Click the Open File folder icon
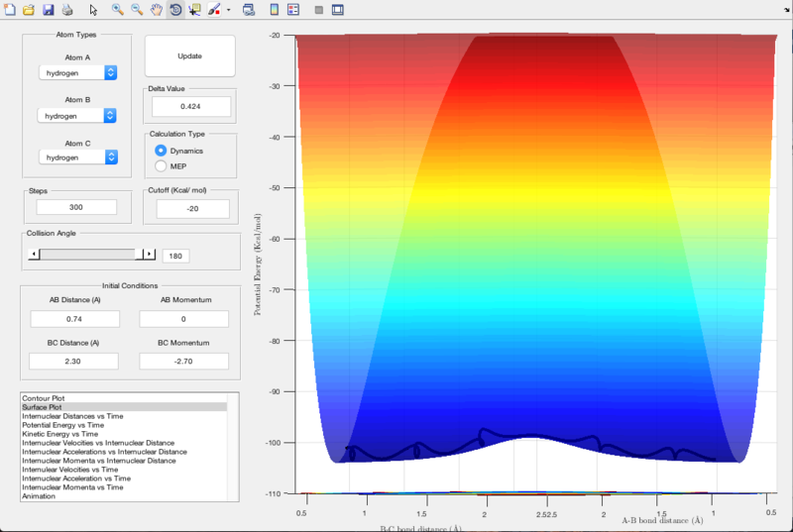The height and width of the screenshot is (532, 793). (x=29, y=10)
